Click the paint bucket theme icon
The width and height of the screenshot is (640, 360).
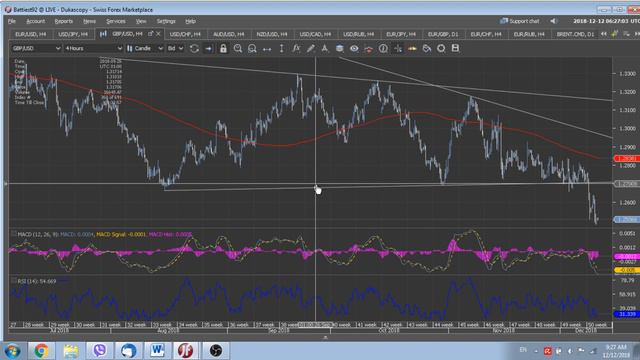tap(427, 48)
